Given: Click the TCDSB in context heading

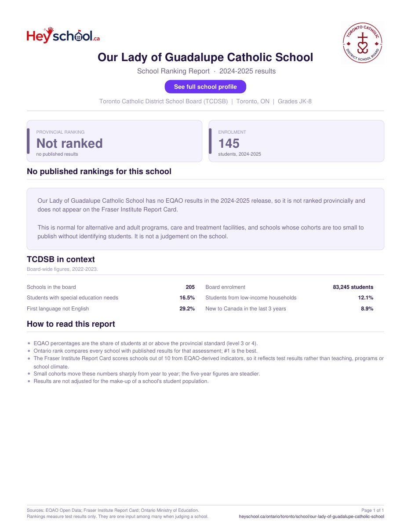Looking at the screenshot, I should (61, 259).
